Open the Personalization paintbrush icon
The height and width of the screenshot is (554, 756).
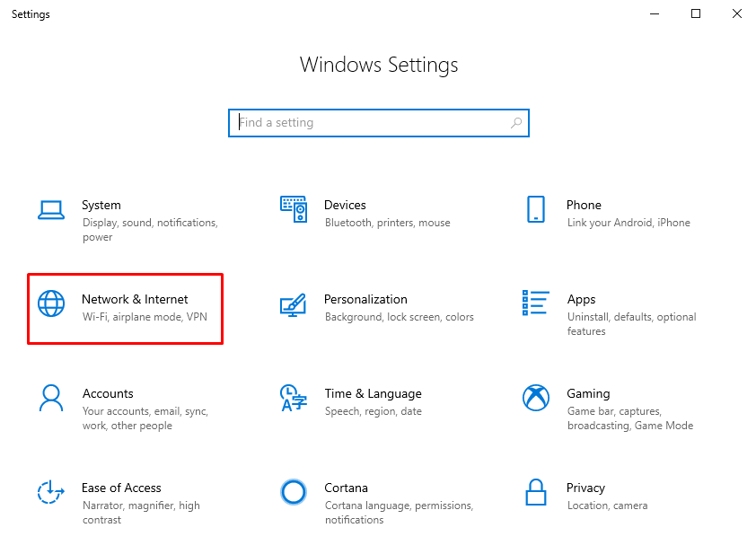(x=293, y=304)
